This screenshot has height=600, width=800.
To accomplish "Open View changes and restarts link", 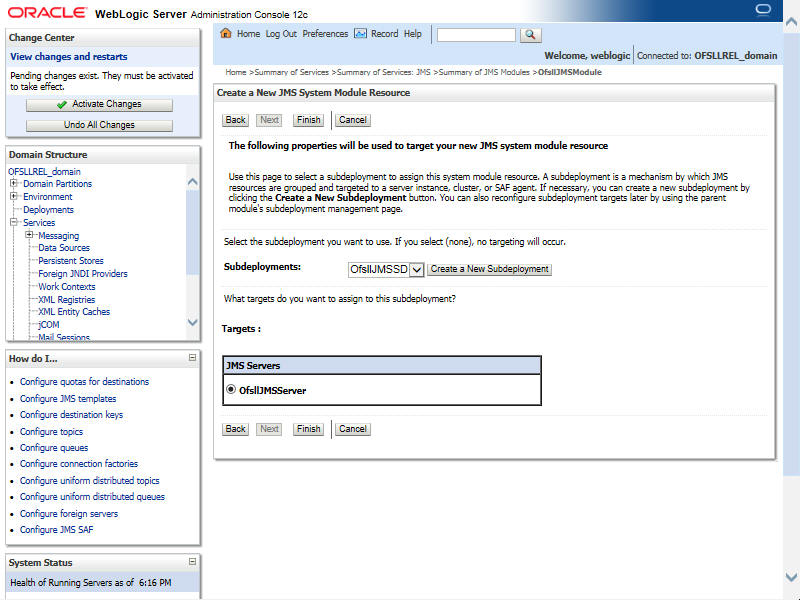I will pyautogui.click(x=69, y=57).
